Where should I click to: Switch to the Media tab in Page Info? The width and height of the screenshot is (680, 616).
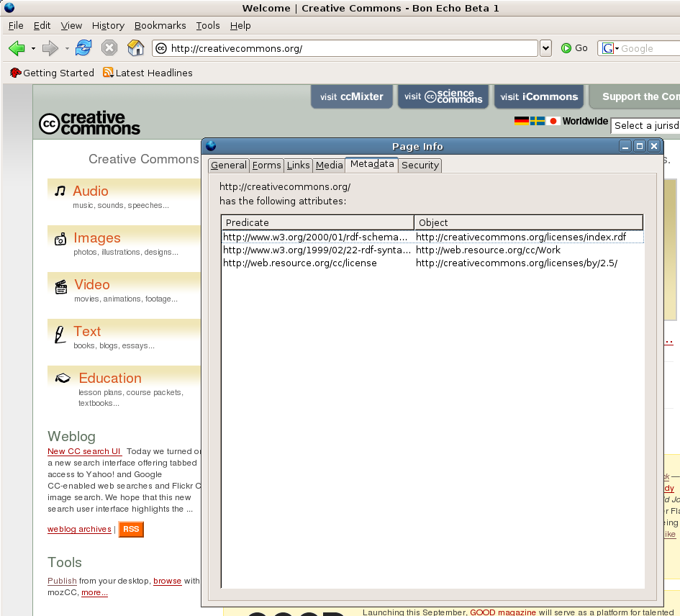[329, 166]
